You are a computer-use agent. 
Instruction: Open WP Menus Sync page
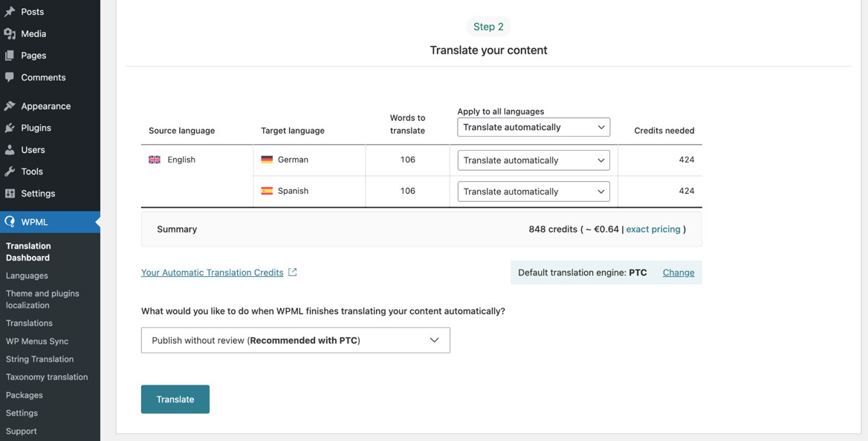37,342
